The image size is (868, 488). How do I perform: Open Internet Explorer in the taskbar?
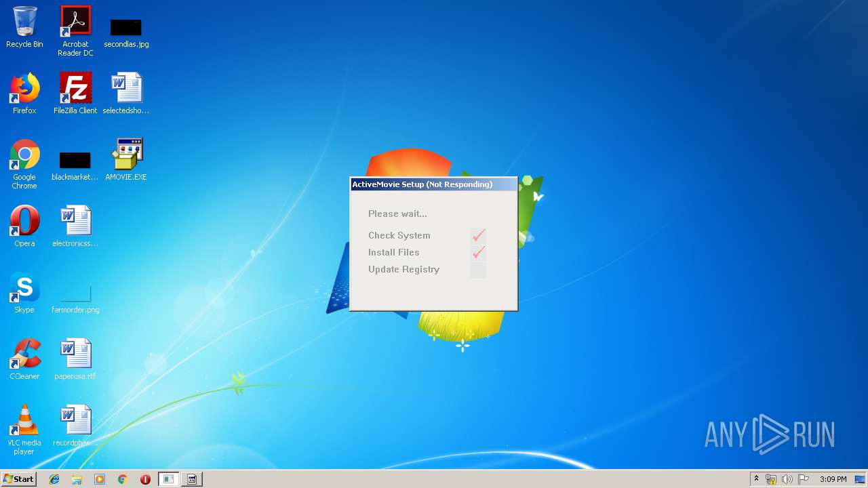coord(54,479)
